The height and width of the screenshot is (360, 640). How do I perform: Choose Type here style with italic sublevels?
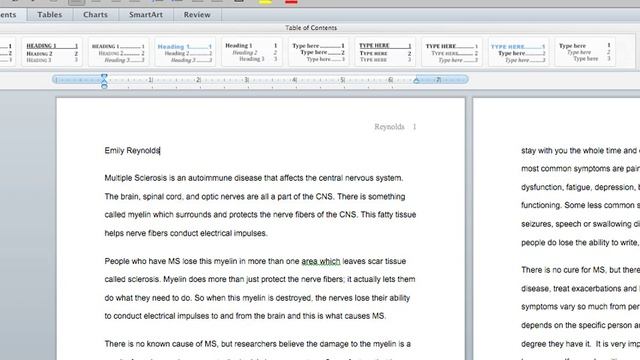coord(584,52)
